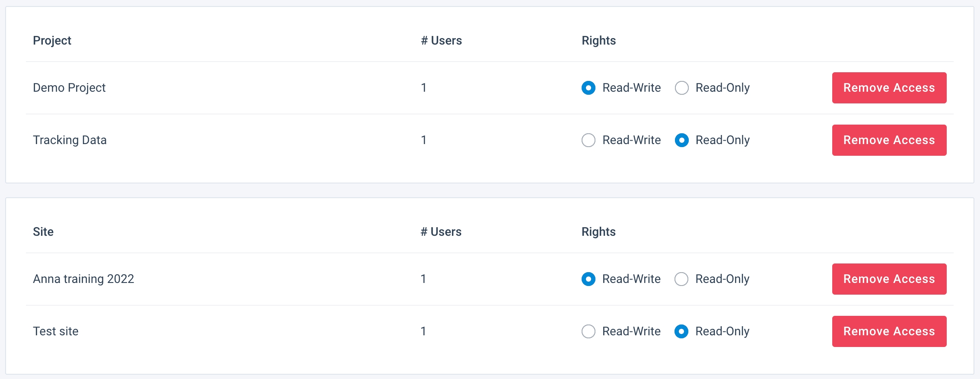Remove access for Demo Project
Image resolution: width=980 pixels, height=379 pixels.
click(x=889, y=88)
